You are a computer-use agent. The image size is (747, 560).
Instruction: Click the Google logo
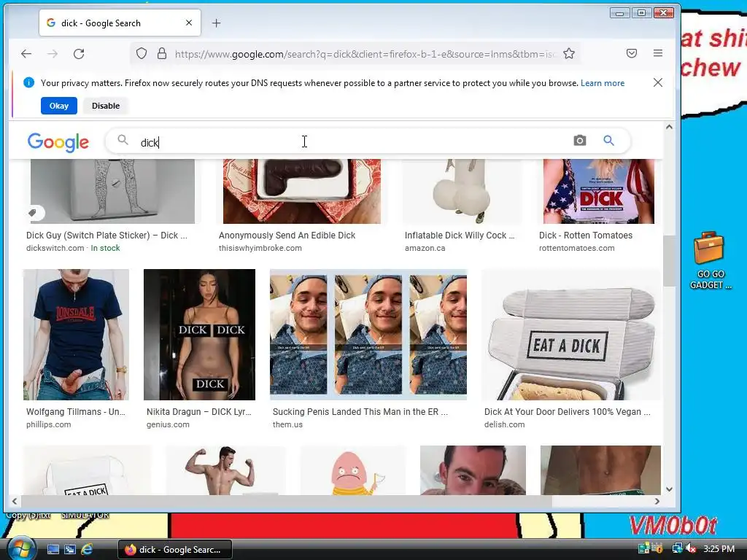58,142
